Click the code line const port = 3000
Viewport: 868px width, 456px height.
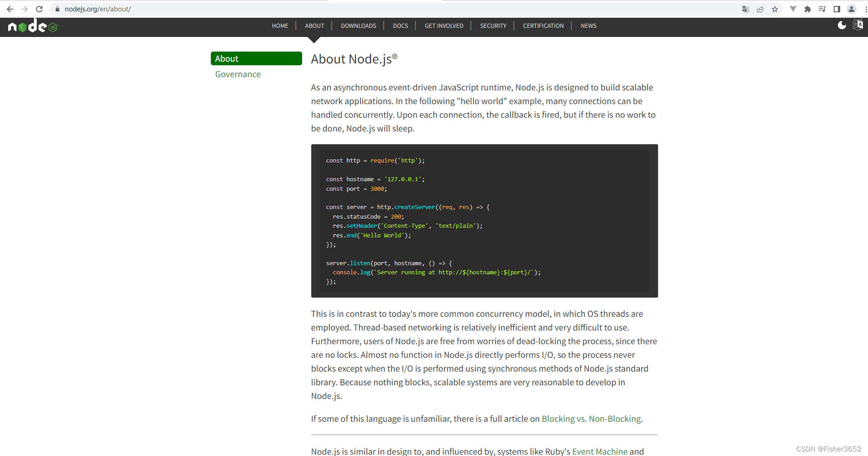pos(356,189)
